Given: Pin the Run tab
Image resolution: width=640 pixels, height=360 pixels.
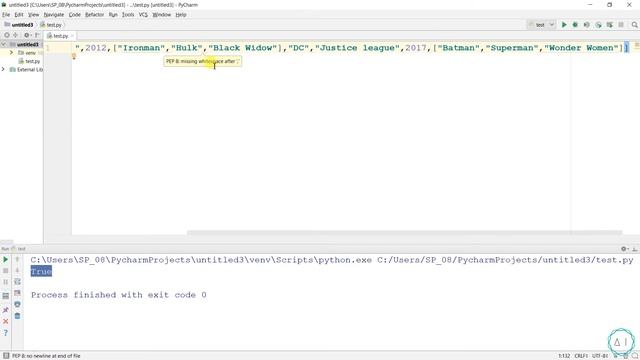Looking at the screenshot, I should coord(6,310).
